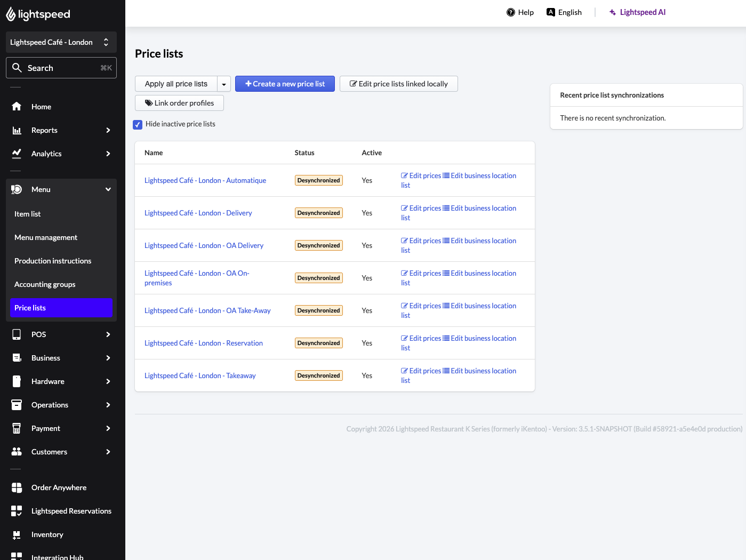Screen dimensions: 746x560
Task: Click Create a new price list button
Action: (x=285, y=84)
